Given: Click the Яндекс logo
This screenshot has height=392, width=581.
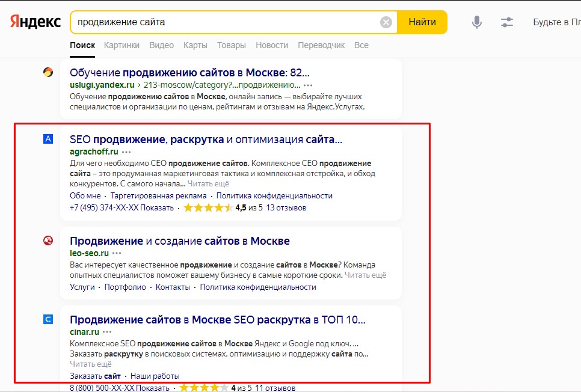Looking at the screenshot, I should [x=35, y=22].
